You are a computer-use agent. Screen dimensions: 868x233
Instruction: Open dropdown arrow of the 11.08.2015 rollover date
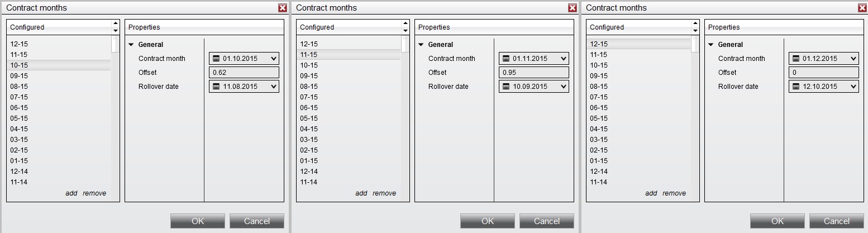click(x=273, y=87)
